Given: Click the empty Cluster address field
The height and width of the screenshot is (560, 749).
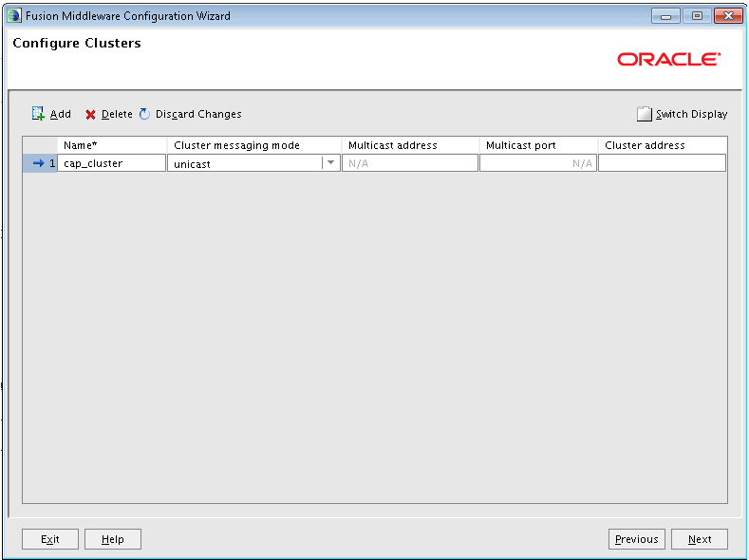Looking at the screenshot, I should point(662,163).
